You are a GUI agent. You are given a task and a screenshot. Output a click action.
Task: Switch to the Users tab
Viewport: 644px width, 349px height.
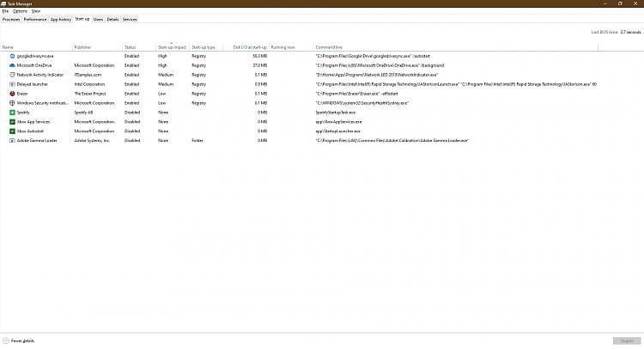pyautogui.click(x=98, y=19)
